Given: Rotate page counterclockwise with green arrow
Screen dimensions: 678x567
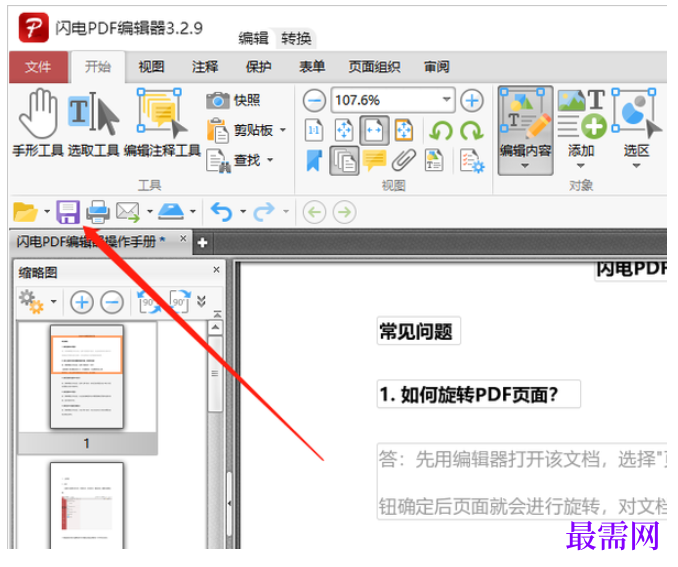Looking at the screenshot, I should pyautogui.click(x=440, y=131).
